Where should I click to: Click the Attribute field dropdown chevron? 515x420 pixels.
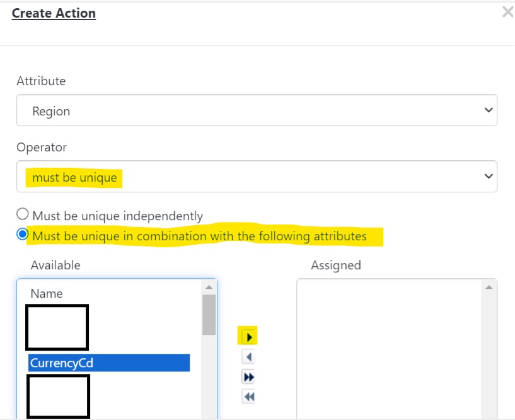pos(488,110)
